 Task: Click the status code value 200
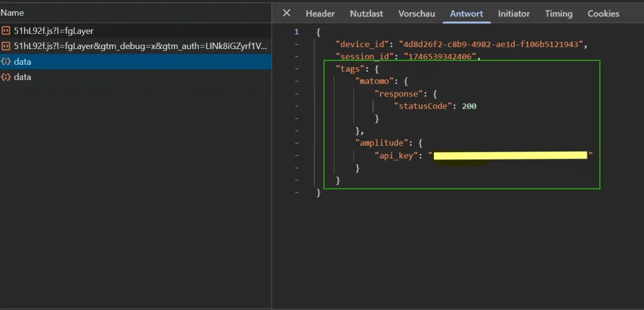click(469, 106)
